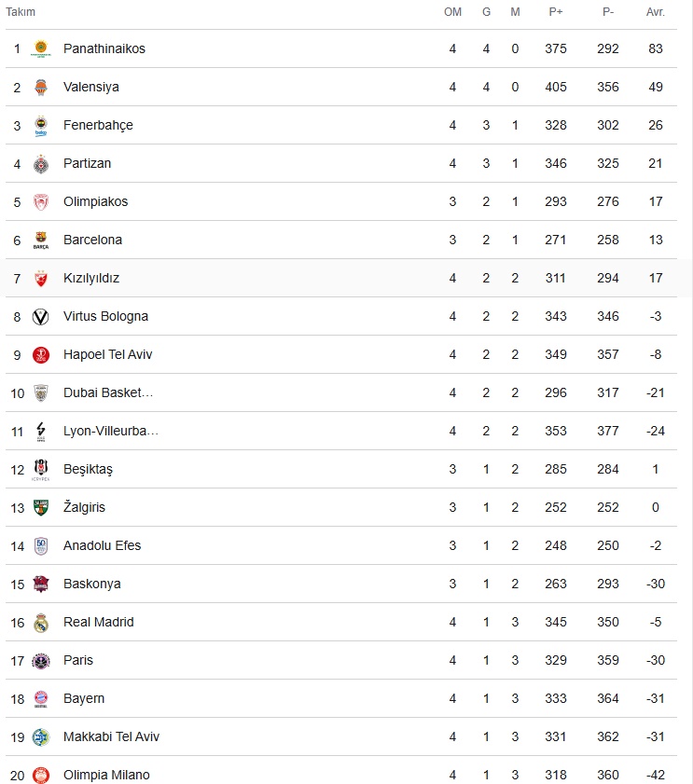
Task: Click the Panathinaikos team logo
Action: click(41, 48)
